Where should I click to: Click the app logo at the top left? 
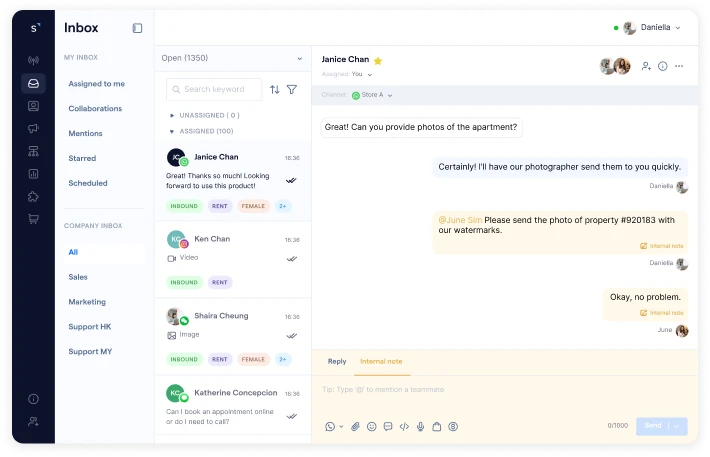(35, 28)
